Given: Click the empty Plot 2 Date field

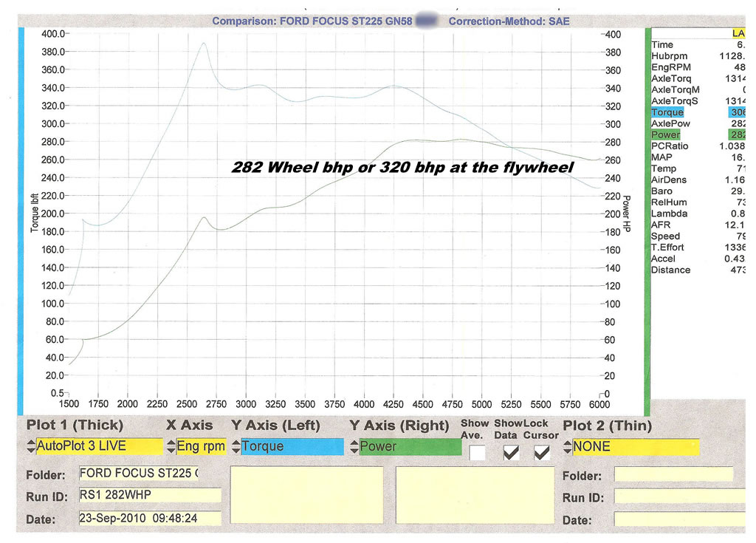Looking at the screenshot, I should click(679, 519).
